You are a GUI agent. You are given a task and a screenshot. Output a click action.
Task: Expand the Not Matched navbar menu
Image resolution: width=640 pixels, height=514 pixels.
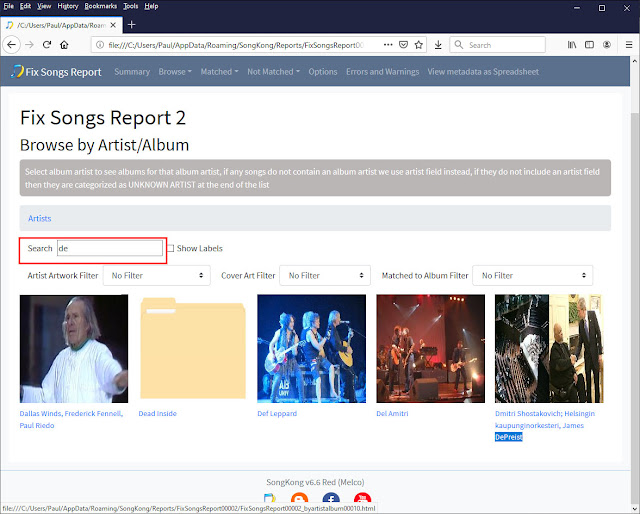(273, 72)
